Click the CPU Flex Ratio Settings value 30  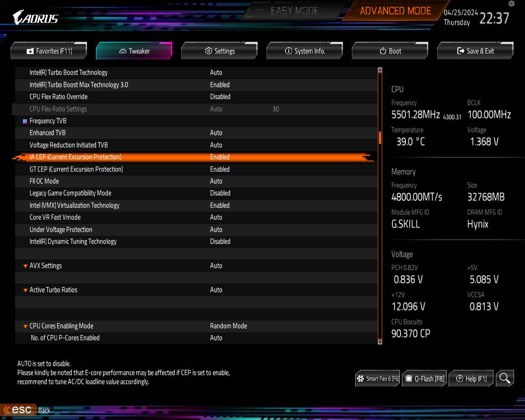[276, 109]
